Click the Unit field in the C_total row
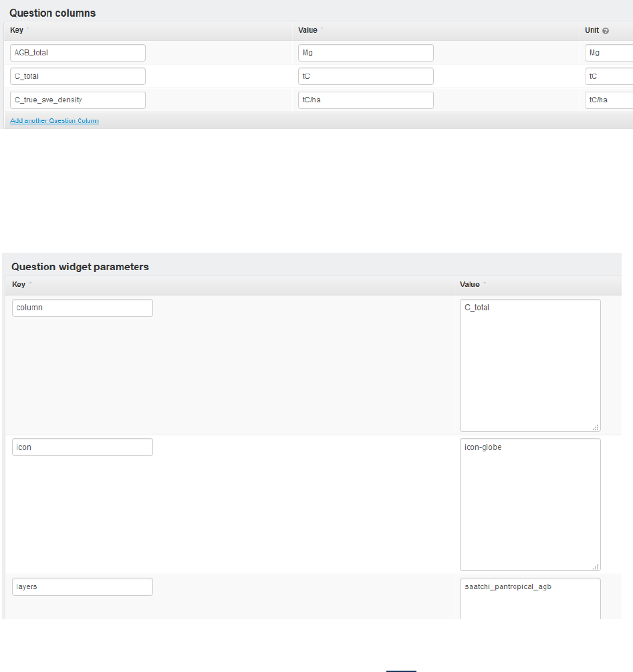 (x=608, y=76)
